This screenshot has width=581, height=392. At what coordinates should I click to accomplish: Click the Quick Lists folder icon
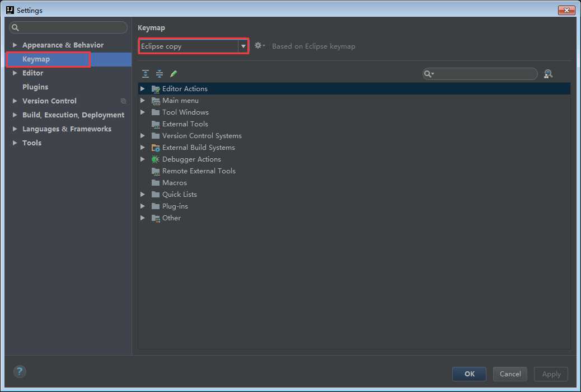click(x=156, y=195)
